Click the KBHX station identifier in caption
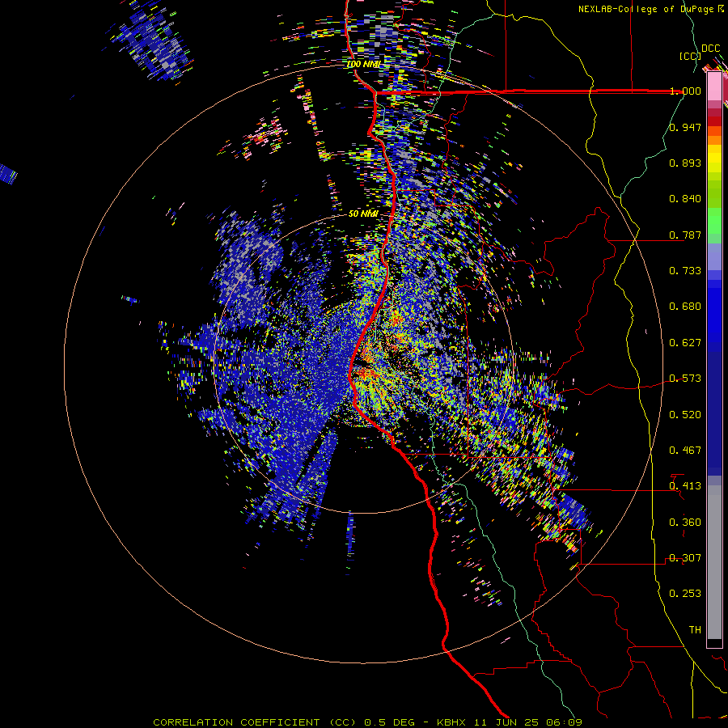 click(451, 722)
